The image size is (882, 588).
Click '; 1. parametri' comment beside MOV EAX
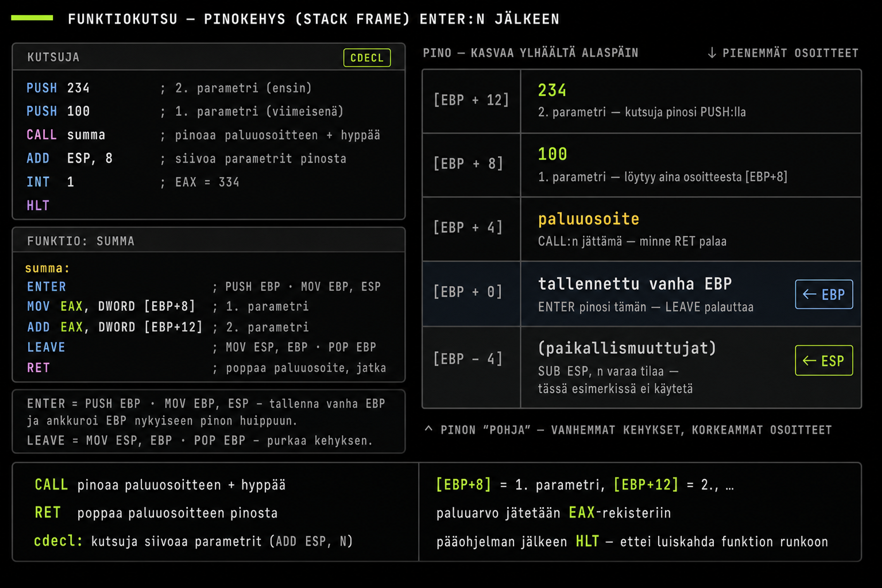(260, 307)
